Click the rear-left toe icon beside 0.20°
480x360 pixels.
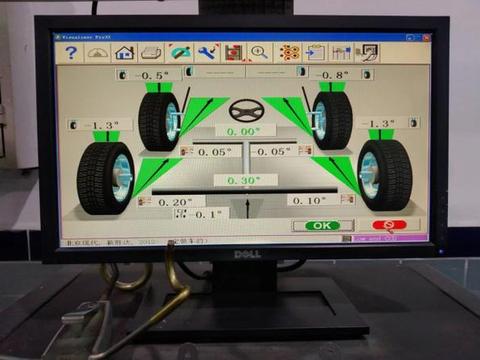click(x=145, y=202)
